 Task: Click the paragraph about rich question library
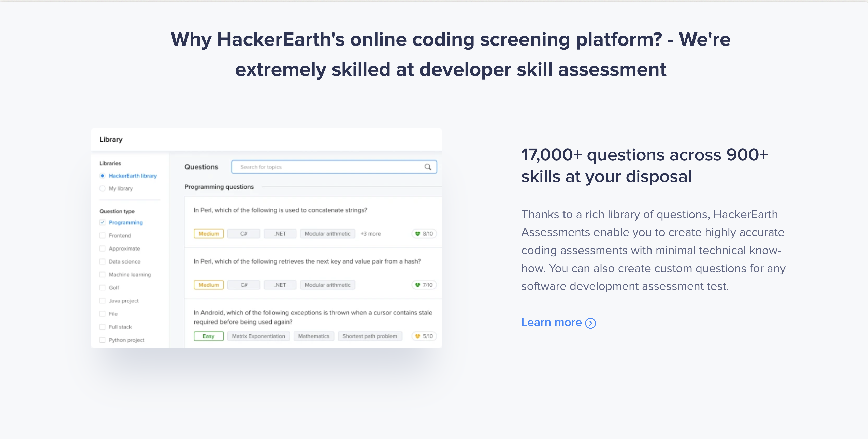653,250
